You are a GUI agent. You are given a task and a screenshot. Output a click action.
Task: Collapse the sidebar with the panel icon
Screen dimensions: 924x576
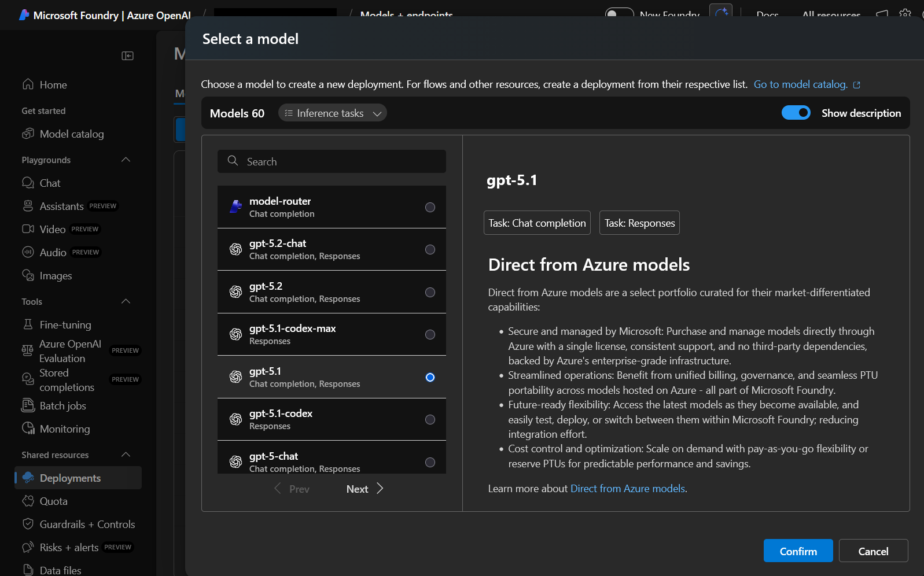pos(127,56)
